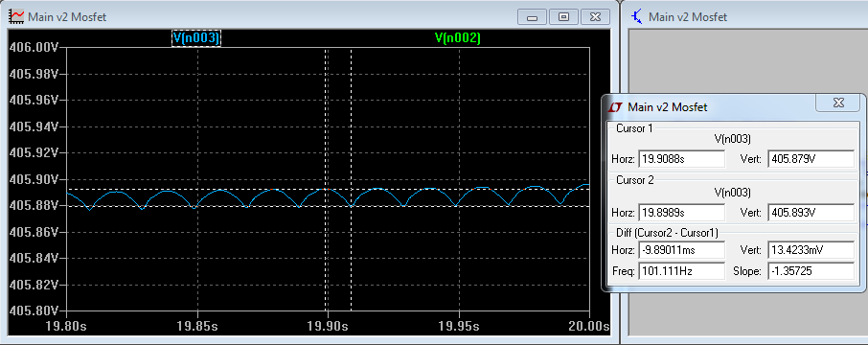Click the 19.90s time axis label
868x345 pixels.
[x=329, y=326]
